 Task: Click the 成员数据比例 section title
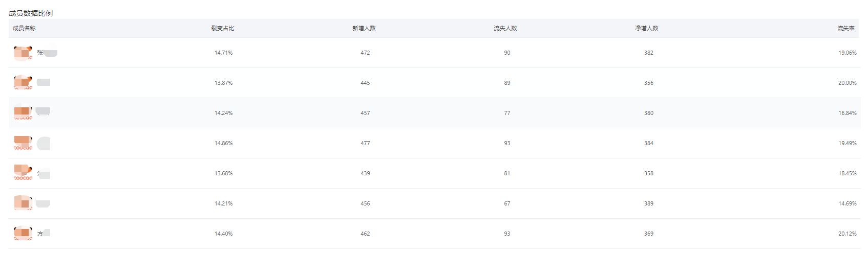point(31,13)
